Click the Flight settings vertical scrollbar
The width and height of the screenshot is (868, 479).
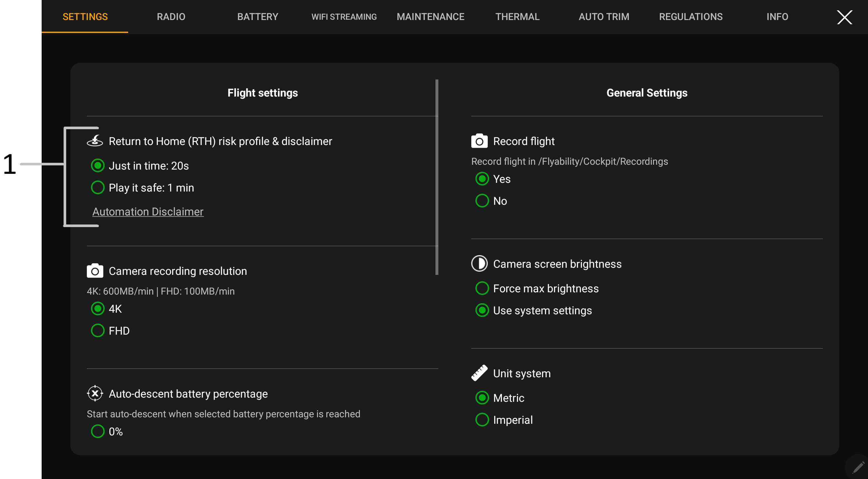[x=437, y=177]
